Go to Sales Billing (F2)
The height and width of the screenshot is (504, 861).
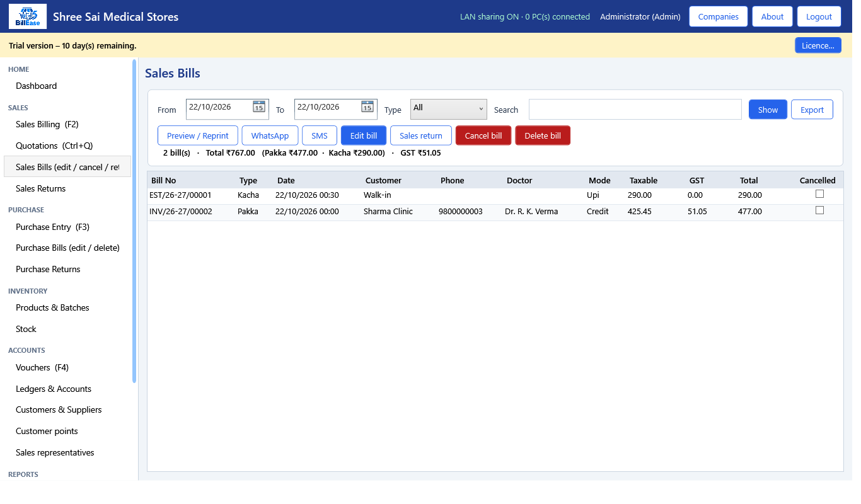67,124
